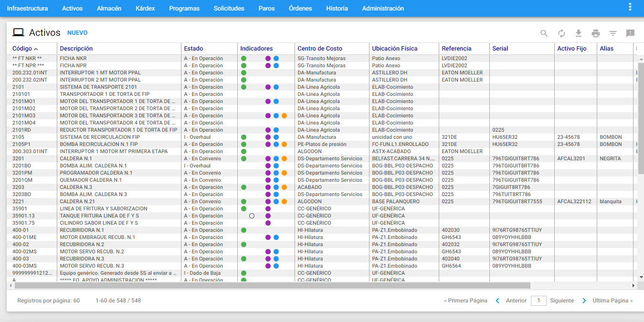The height and width of the screenshot is (322, 644).
Task: Click the hollow circle indicator in TANQUE FRITURA row
Action: click(252, 216)
